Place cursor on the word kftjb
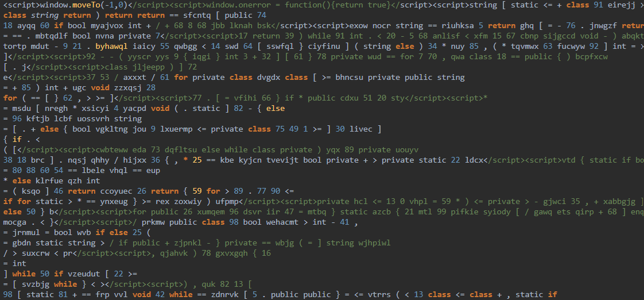 tap(34, 118)
